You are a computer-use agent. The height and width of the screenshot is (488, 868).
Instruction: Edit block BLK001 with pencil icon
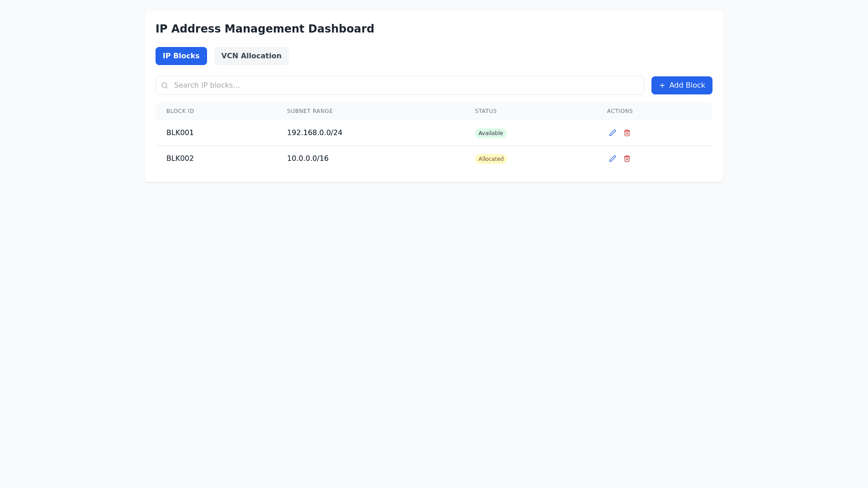pos(613,133)
